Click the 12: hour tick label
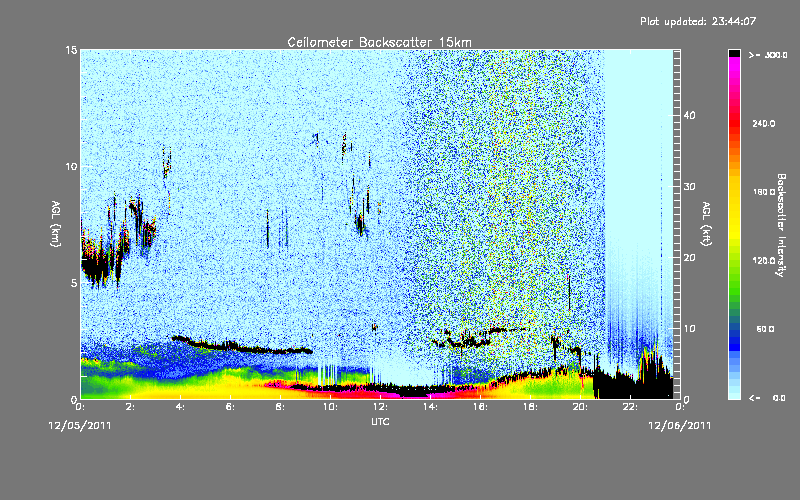Viewport: 800px width, 500px height. pyautogui.click(x=380, y=407)
